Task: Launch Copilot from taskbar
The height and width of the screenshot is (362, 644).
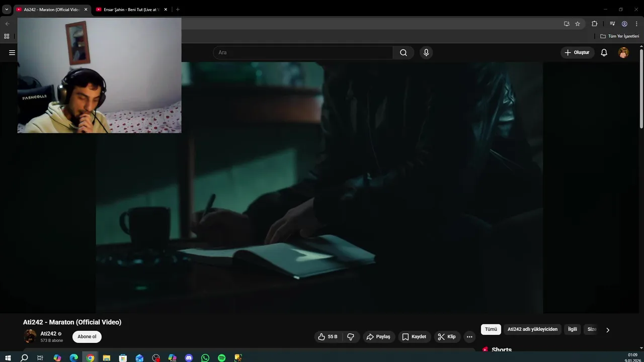Action: point(57,358)
